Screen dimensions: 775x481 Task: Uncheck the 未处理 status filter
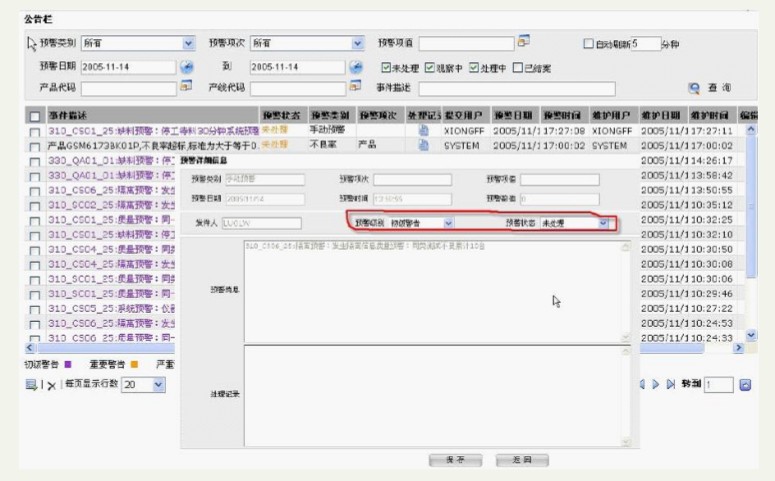[x=386, y=67]
